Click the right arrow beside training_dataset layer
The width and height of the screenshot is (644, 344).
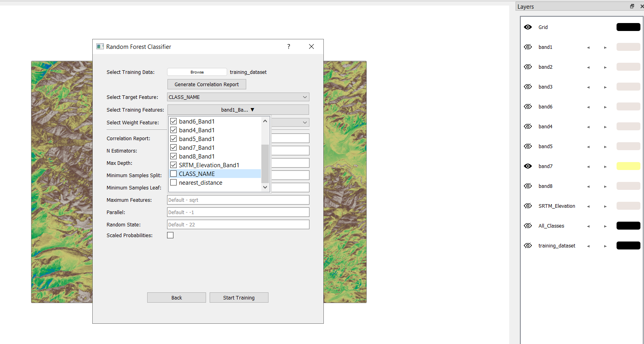pyautogui.click(x=605, y=246)
